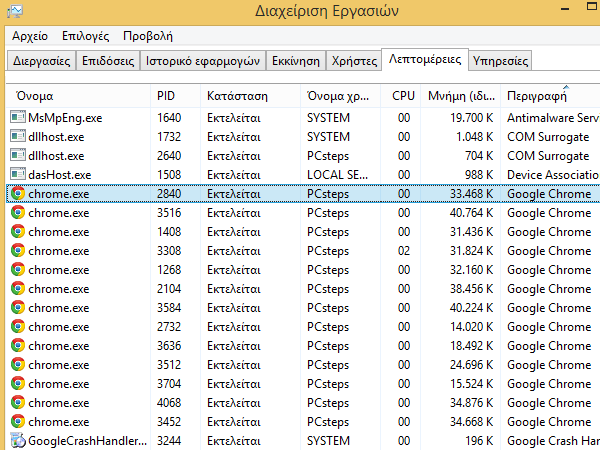Sort by the CPU column header
This screenshot has height=450, width=600.
pos(401,96)
